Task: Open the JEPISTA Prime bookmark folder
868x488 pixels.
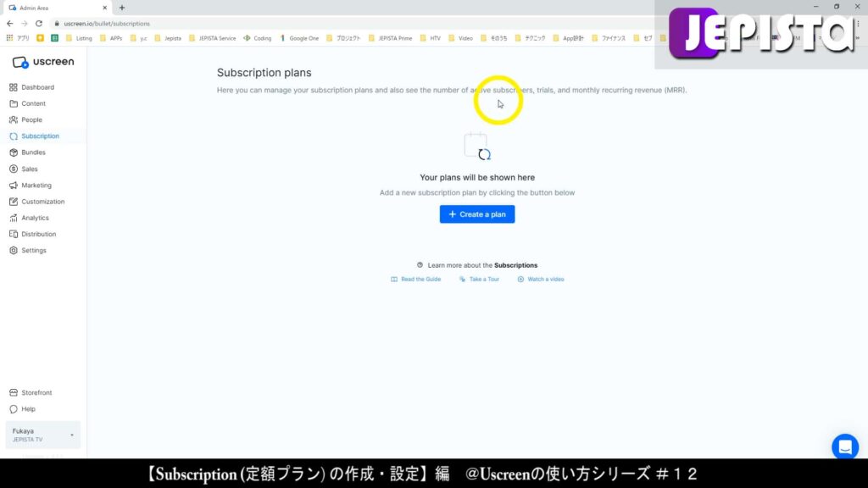Action: (x=390, y=38)
